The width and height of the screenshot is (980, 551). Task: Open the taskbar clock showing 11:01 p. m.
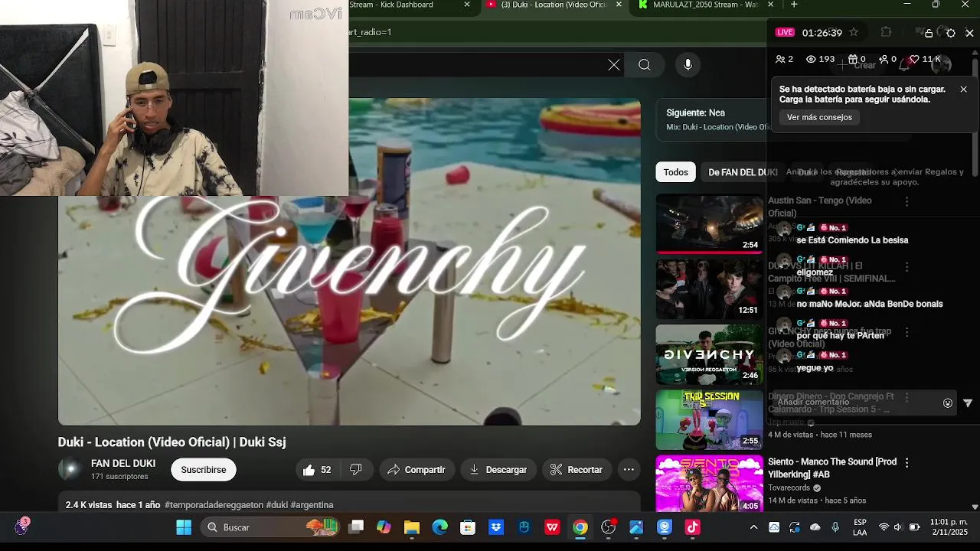coord(949,527)
